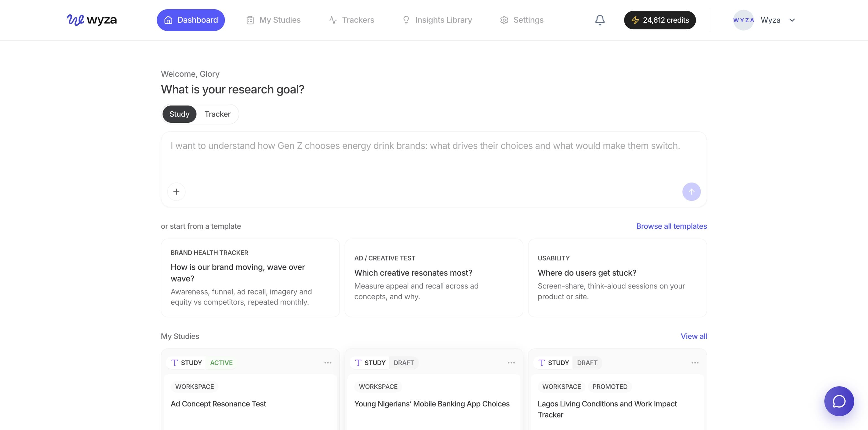Open Young Nigerians' Mobile Banking App Choices
868x430 pixels.
(x=432, y=404)
